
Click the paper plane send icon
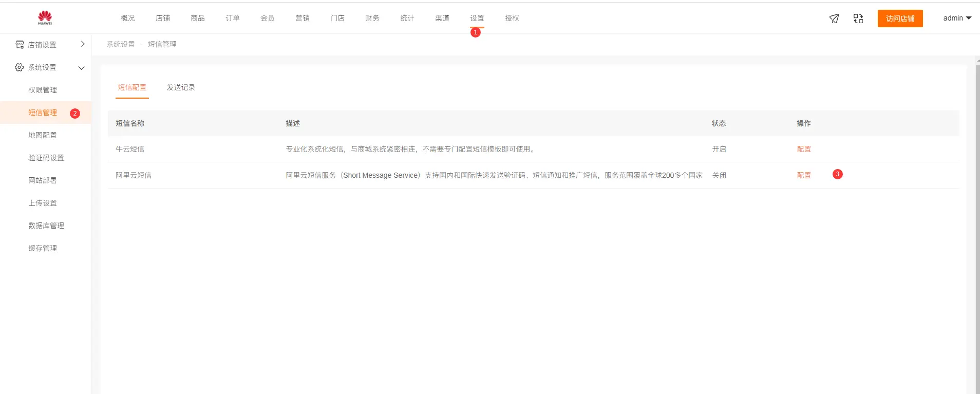pos(834,18)
